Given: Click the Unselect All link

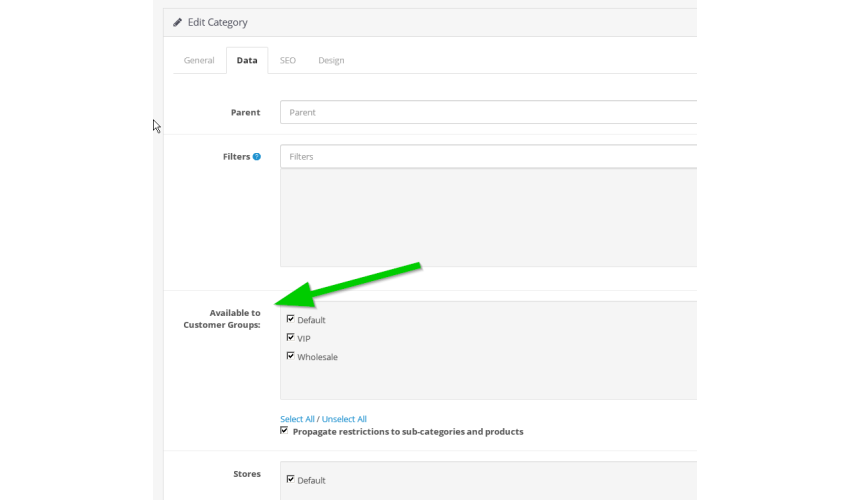Looking at the screenshot, I should [344, 419].
